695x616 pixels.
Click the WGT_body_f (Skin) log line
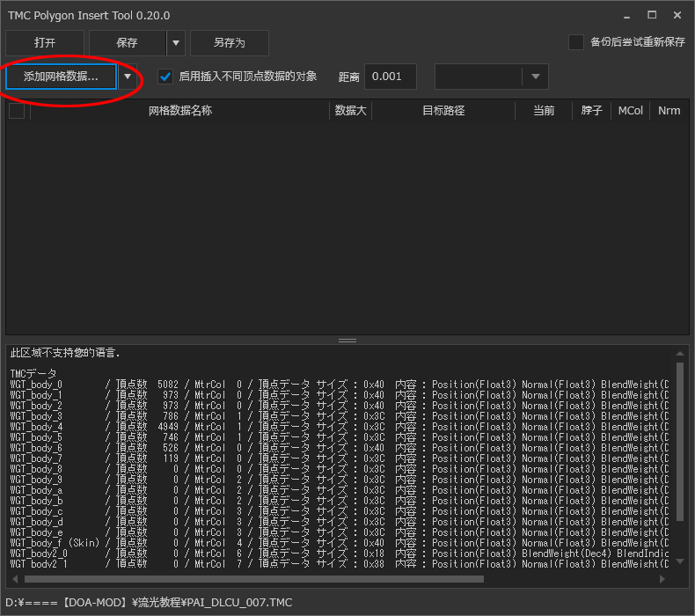click(339, 543)
